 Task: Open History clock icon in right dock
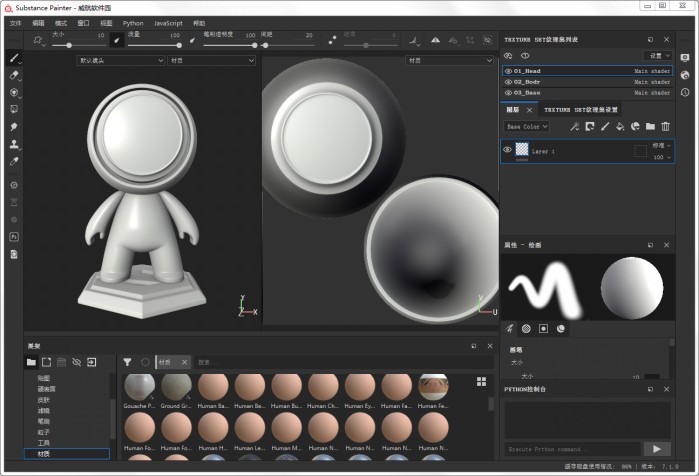point(685,92)
